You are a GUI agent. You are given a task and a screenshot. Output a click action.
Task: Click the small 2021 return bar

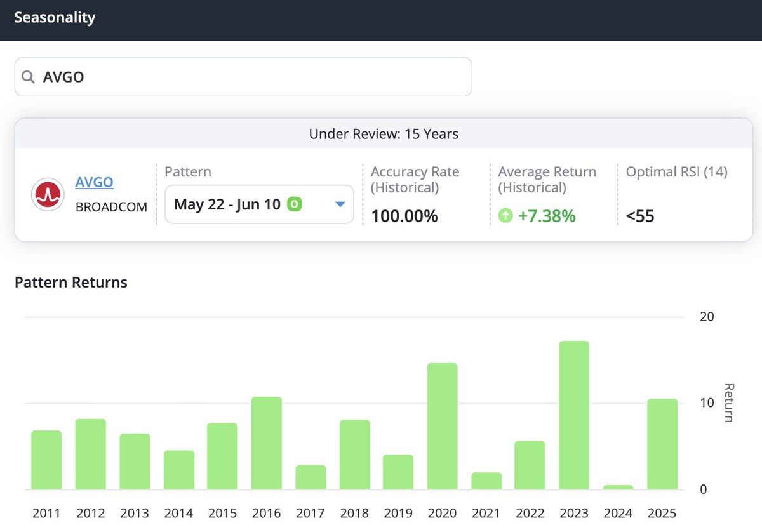click(x=486, y=481)
